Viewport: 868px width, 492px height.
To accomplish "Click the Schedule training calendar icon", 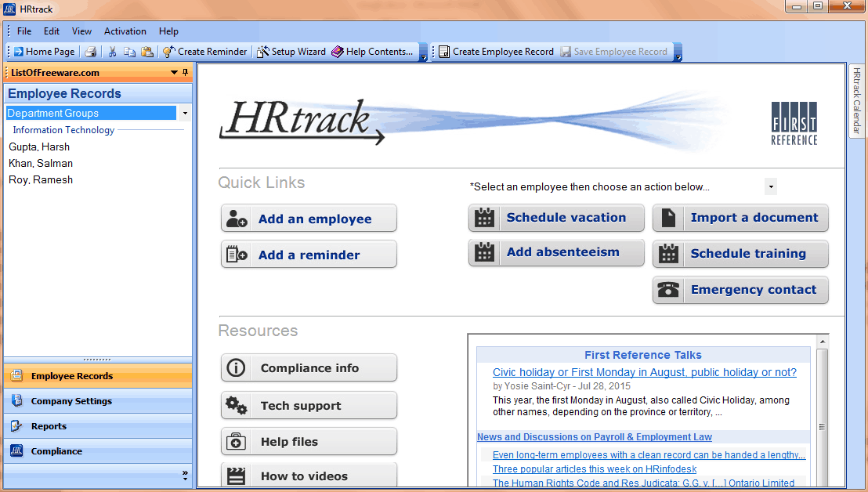I will [x=669, y=254].
